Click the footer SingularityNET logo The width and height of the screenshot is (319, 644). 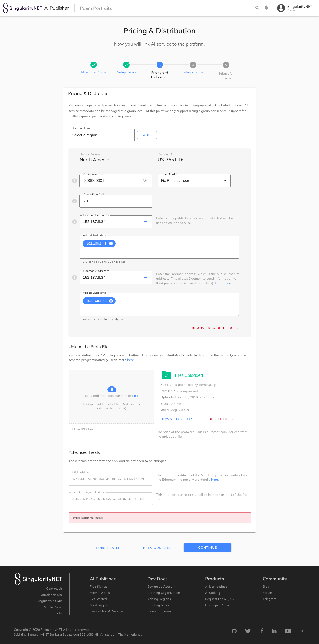[x=39, y=579]
